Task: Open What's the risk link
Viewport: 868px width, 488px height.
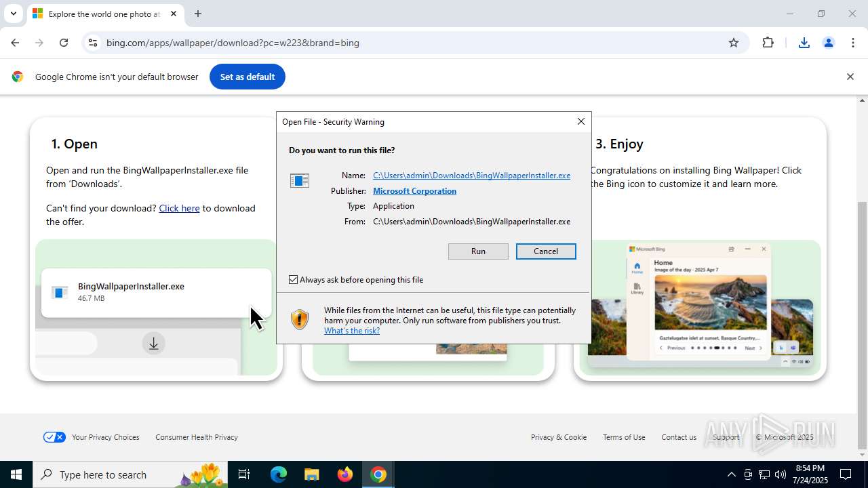Action: click(x=352, y=331)
